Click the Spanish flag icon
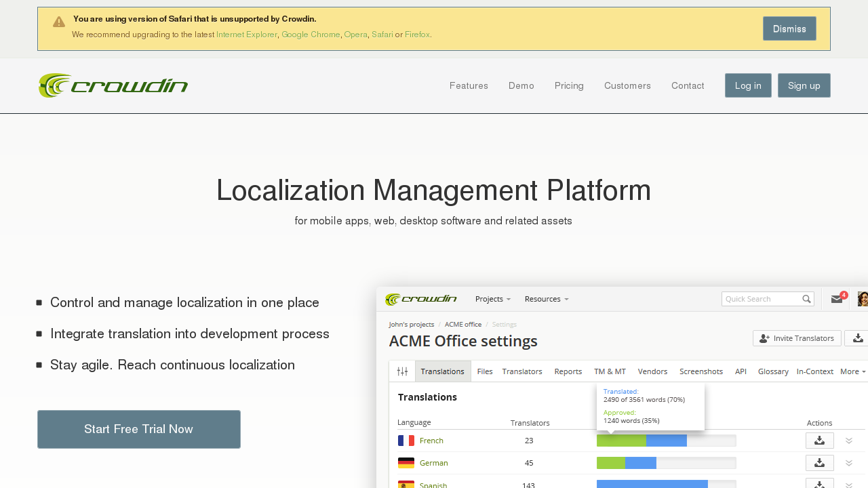This screenshot has height=488, width=868. [x=406, y=485]
